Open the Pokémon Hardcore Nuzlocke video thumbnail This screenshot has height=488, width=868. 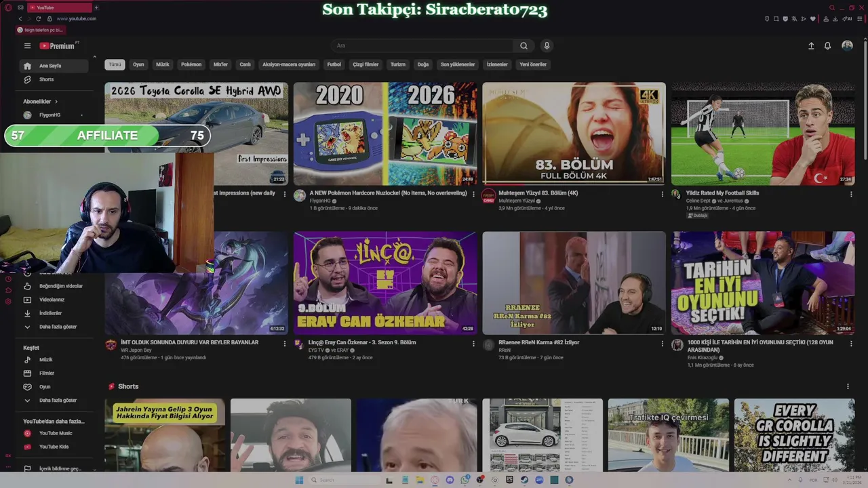(385, 134)
